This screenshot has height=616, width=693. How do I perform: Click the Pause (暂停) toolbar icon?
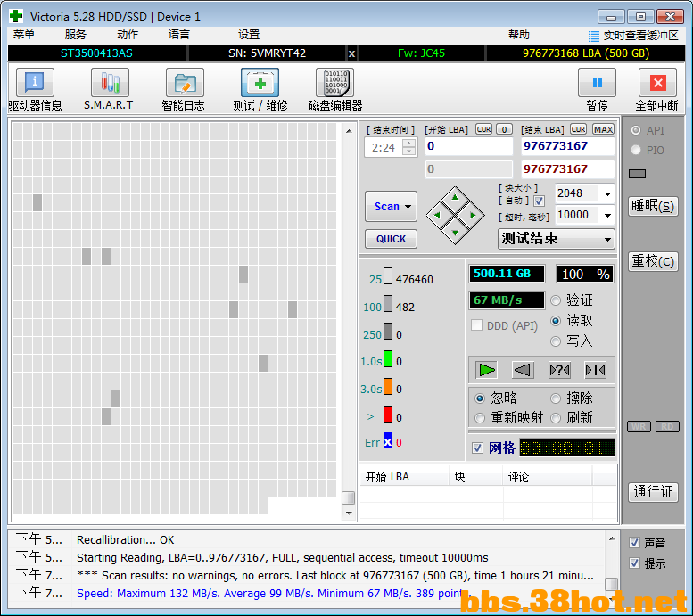click(x=597, y=83)
